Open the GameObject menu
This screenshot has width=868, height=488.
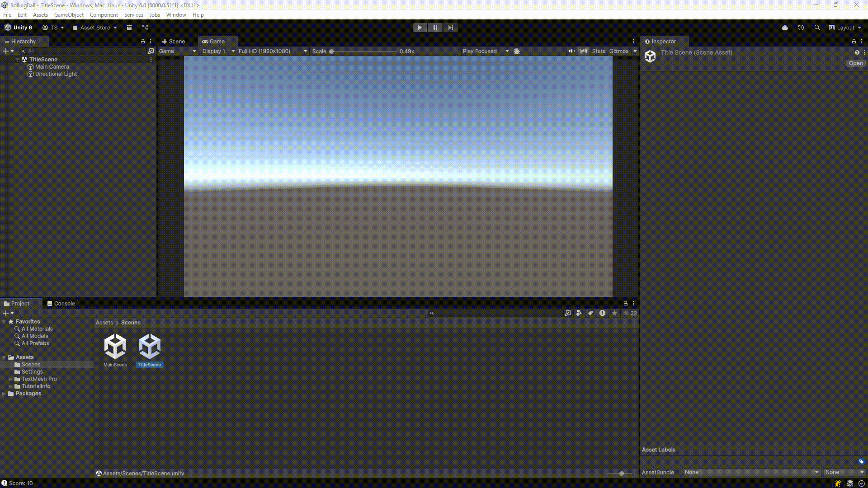pyautogui.click(x=69, y=15)
